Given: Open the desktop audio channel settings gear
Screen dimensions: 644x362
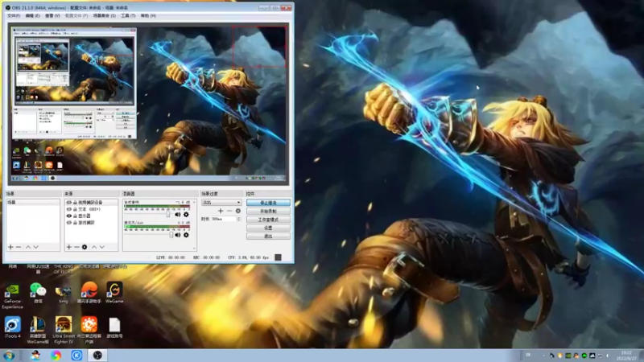Looking at the screenshot, I should pos(186,214).
